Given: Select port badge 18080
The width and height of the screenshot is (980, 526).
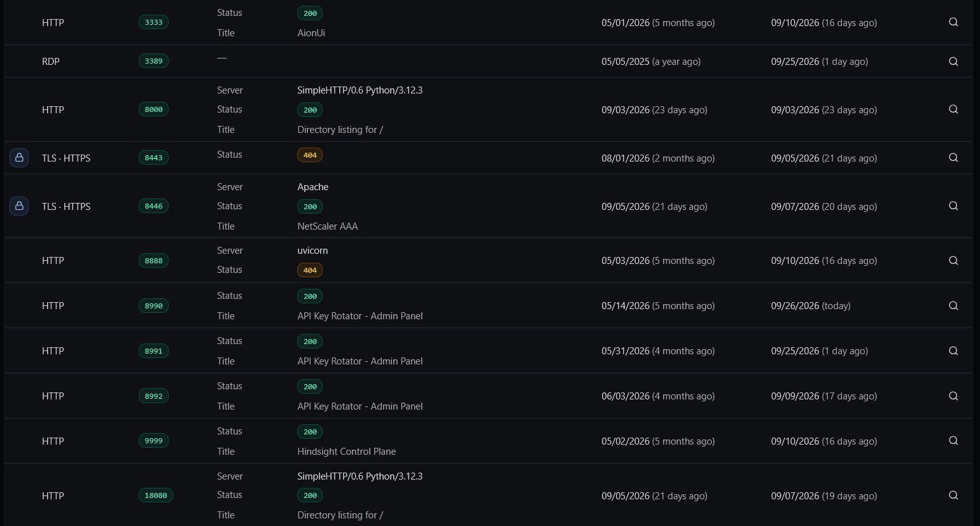Looking at the screenshot, I should 156,495.
